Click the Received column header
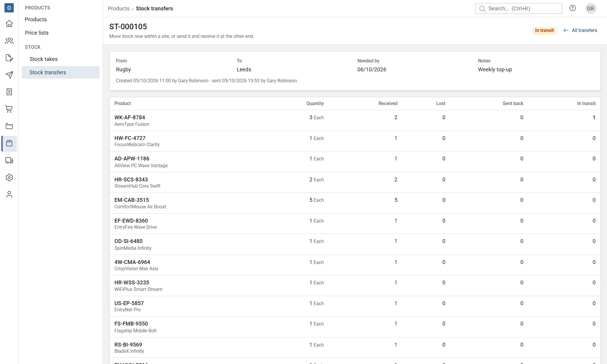Screen dimensions: 607x364 click(x=387, y=104)
